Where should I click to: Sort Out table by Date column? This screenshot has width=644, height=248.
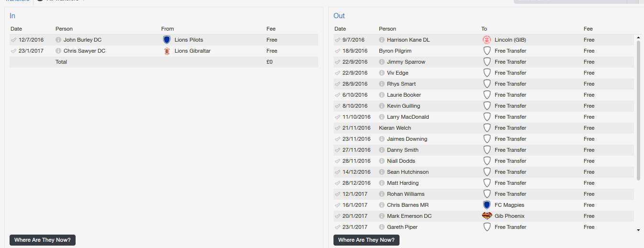pos(340,29)
